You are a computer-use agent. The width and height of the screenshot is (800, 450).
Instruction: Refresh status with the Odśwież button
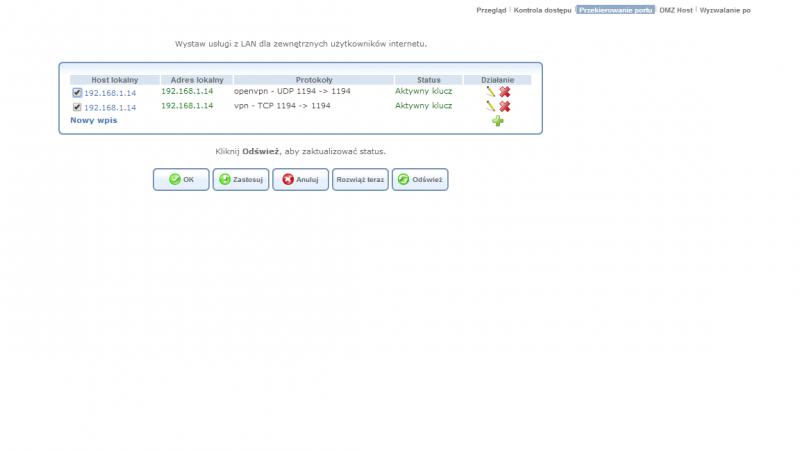pos(419,179)
